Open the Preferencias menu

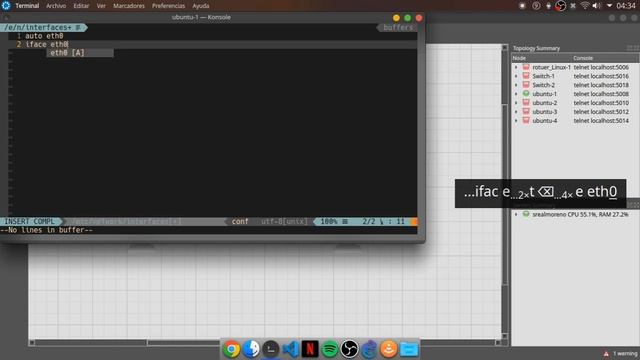point(168,6)
